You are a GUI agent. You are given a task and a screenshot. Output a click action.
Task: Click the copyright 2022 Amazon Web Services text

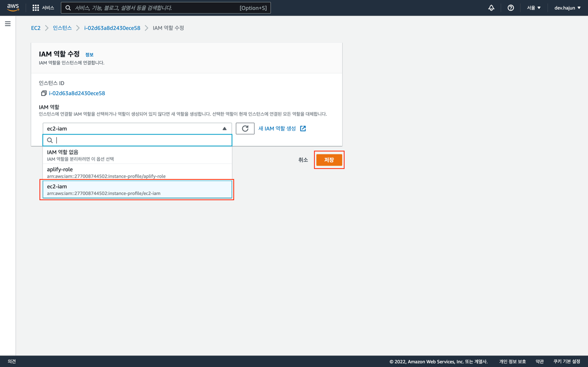438,361
